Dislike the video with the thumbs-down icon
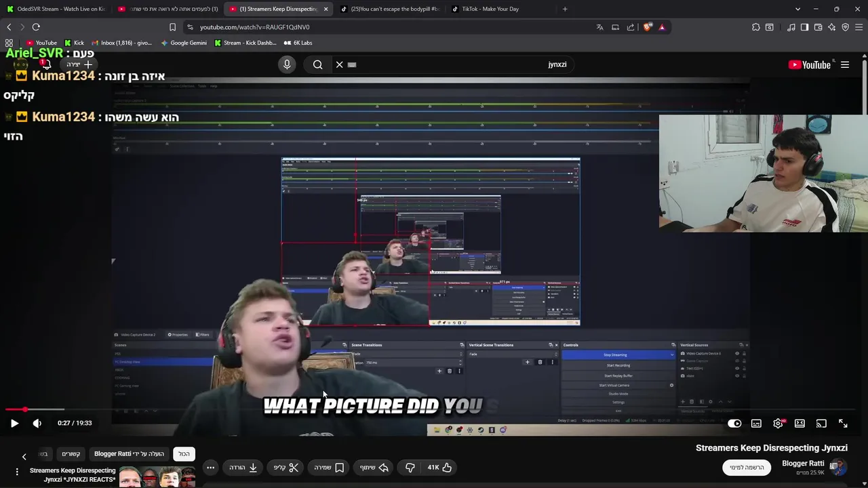This screenshot has width=868, height=488. point(410,467)
